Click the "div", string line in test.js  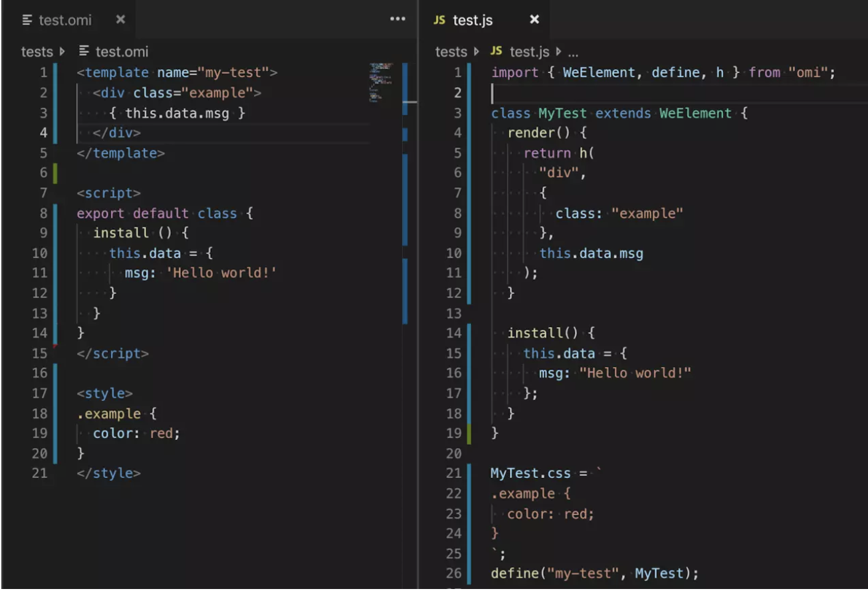point(563,173)
